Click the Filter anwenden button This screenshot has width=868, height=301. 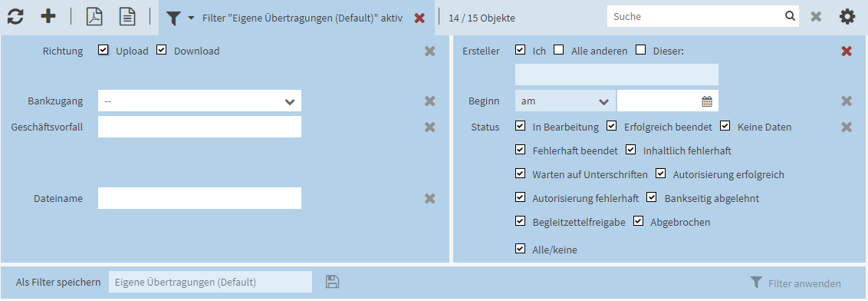click(x=796, y=283)
